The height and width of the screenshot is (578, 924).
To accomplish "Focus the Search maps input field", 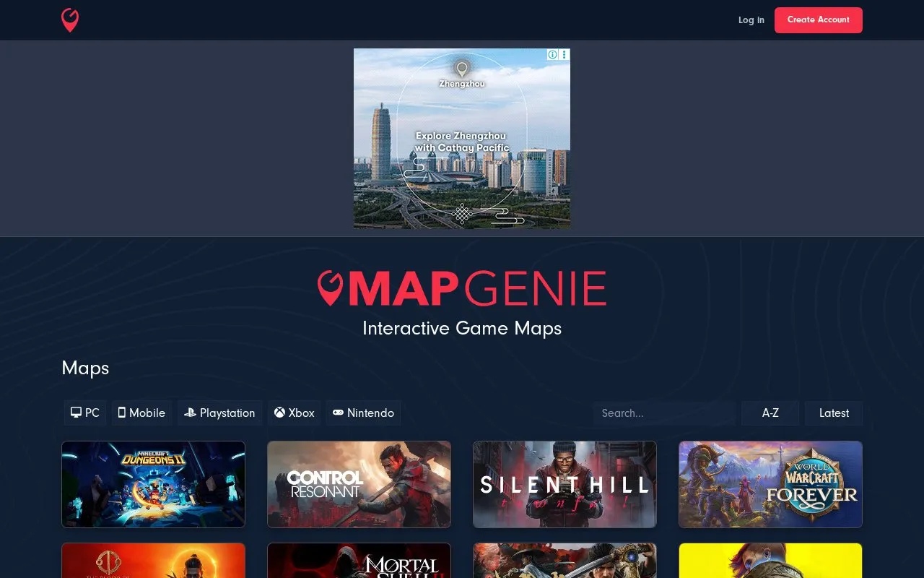I will click(x=664, y=413).
